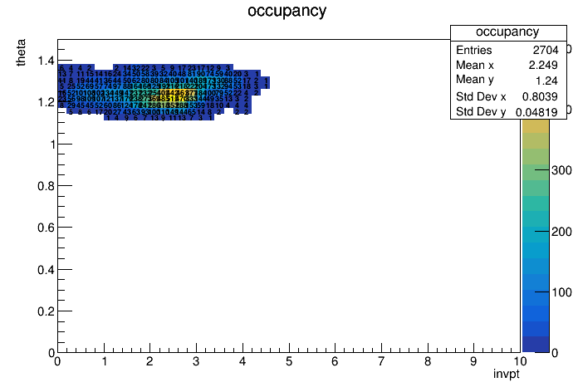
Task: Click the color scale label '100'
Action: pos(561,292)
